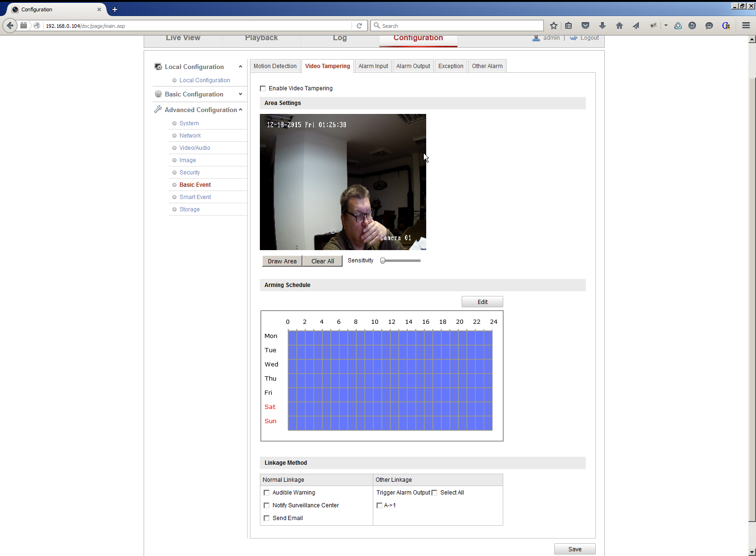Open the downloads arrow icon
The image size is (756, 556).
pos(602,26)
